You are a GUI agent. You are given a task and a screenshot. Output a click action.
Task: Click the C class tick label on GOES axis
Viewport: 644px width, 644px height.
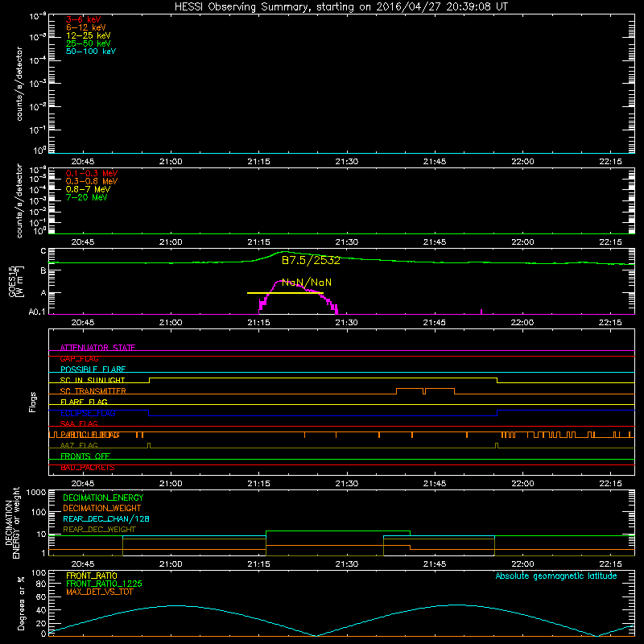tap(43, 251)
